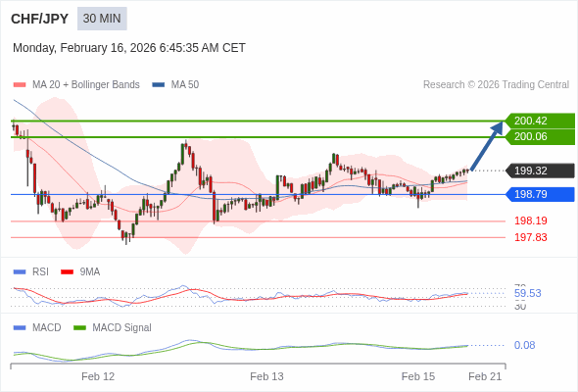The height and width of the screenshot is (392, 578).
Task: Click the MACD blue legend swatch
Action: pyautogui.click(x=20, y=328)
